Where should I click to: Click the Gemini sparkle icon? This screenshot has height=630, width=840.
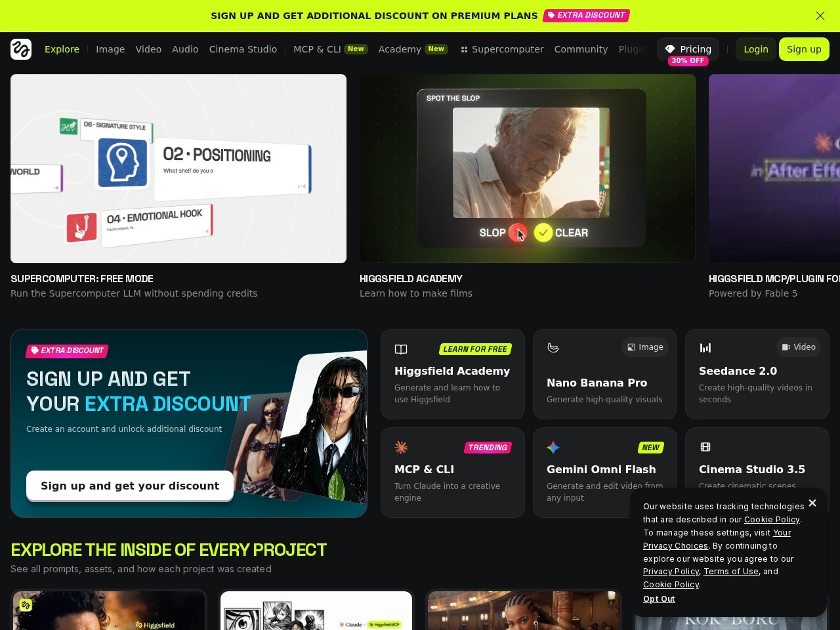click(553, 448)
